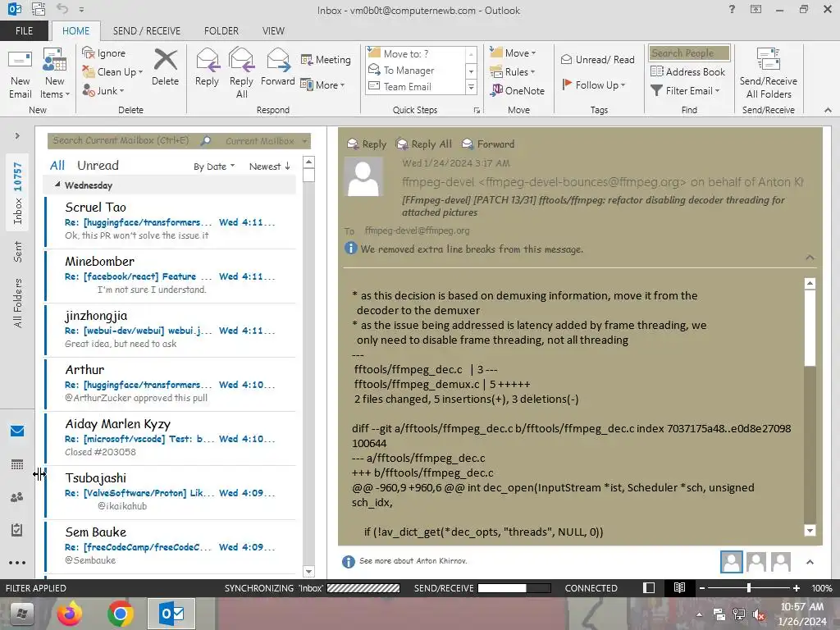Open the FILE tab
The width and height of the screenshot is (840, 630).
point(24,30)
